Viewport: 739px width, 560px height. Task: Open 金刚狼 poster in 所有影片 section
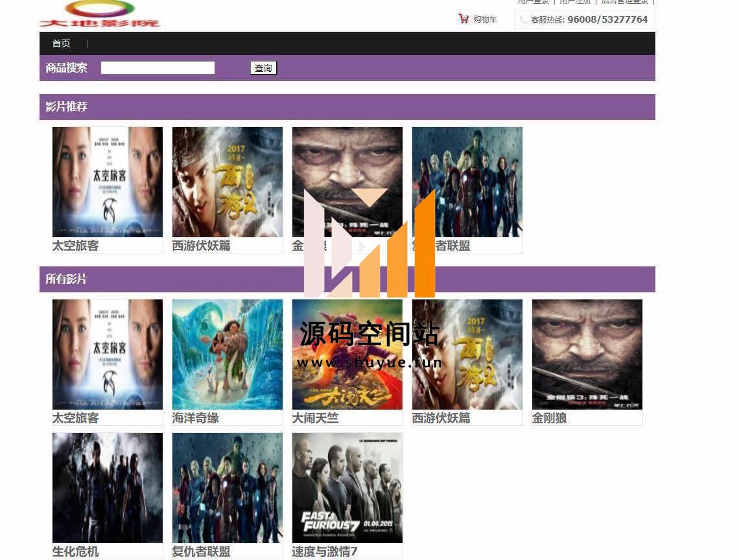coord(587,355)
